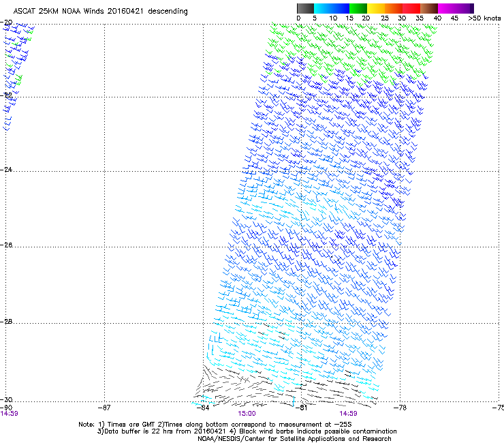
Task: Click the magenta-purple 40-50 knots legend segment
Action: [x=456, y=8]
